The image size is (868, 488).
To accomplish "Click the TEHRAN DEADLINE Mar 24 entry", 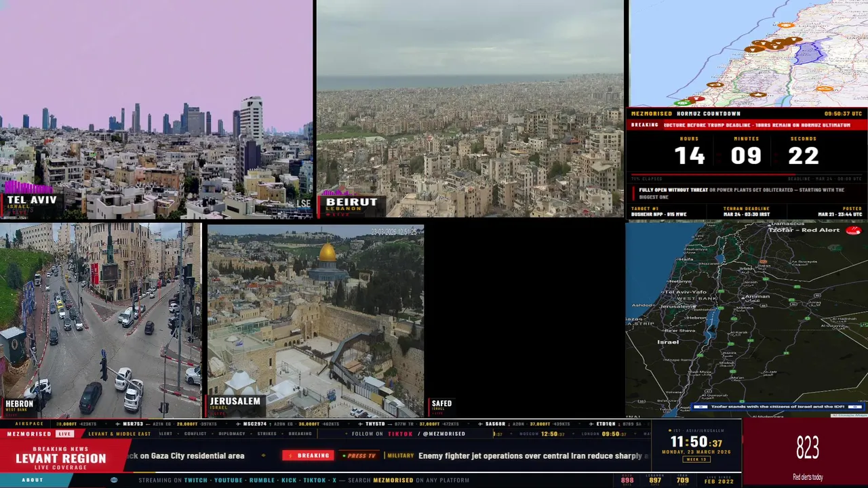I will (746, 211).
